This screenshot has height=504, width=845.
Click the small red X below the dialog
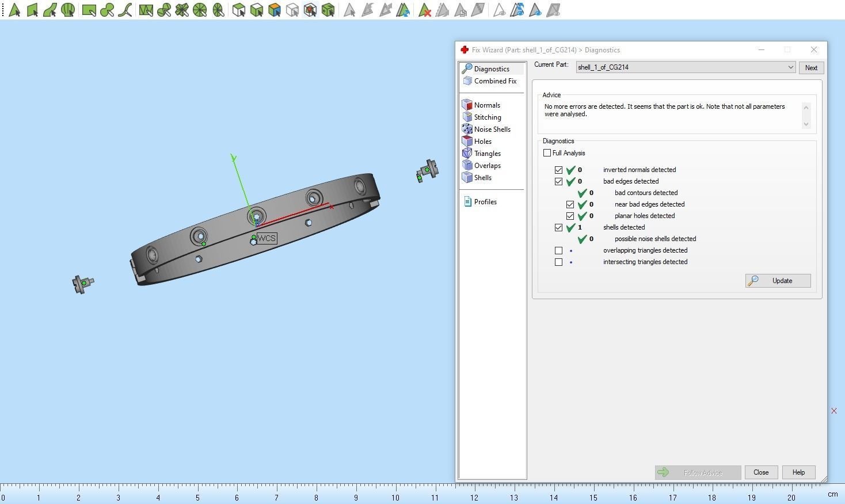[834, 411]
